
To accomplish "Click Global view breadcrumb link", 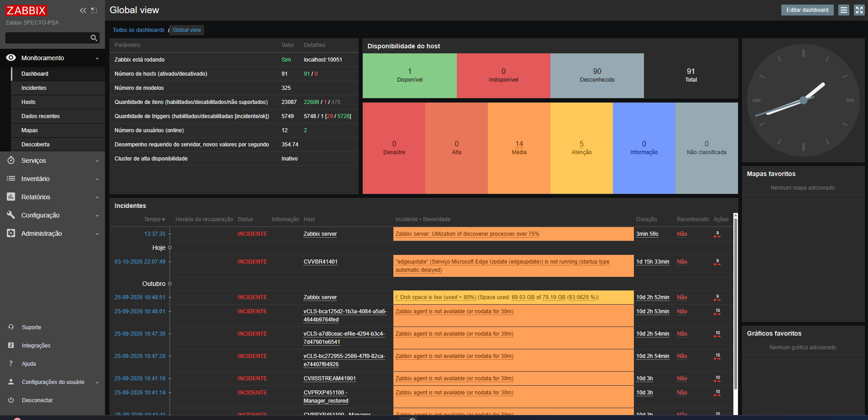I will point(187,30).
